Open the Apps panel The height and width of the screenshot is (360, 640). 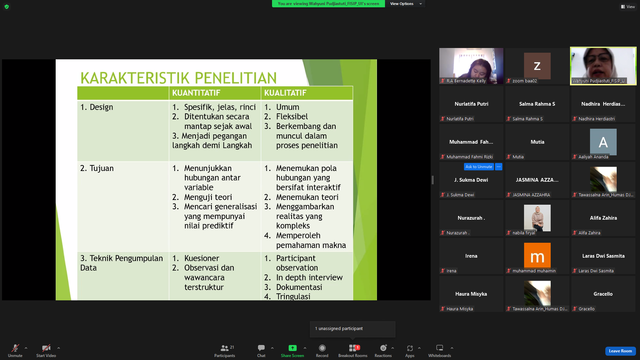pos(410,350)
